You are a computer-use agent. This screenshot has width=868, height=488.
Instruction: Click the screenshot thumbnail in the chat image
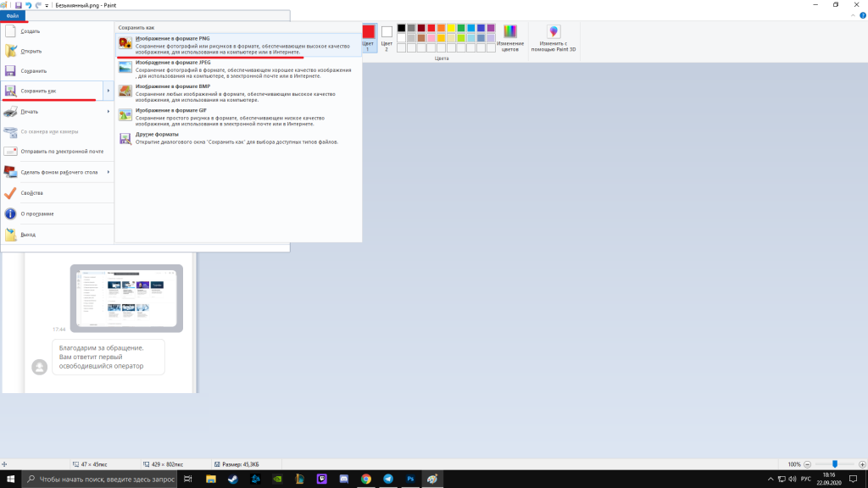pos(126,298)
